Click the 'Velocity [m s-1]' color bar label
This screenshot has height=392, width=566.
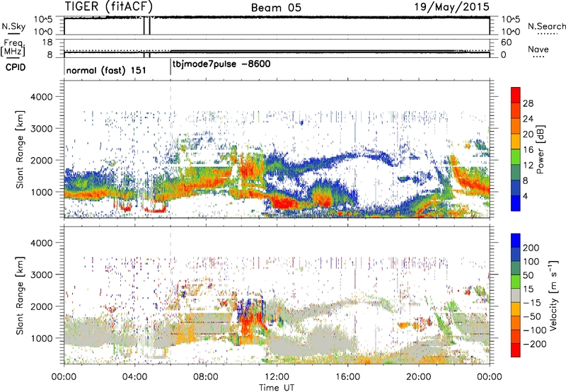point(553,295)
